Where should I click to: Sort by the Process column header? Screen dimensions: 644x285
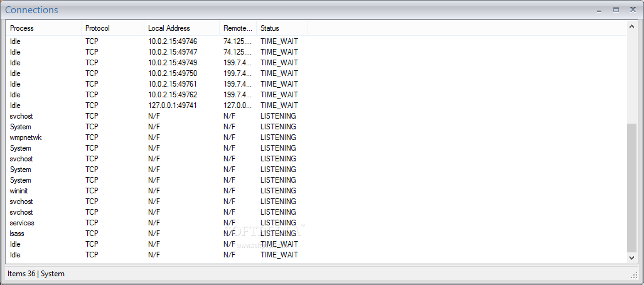tap(43, 28)
